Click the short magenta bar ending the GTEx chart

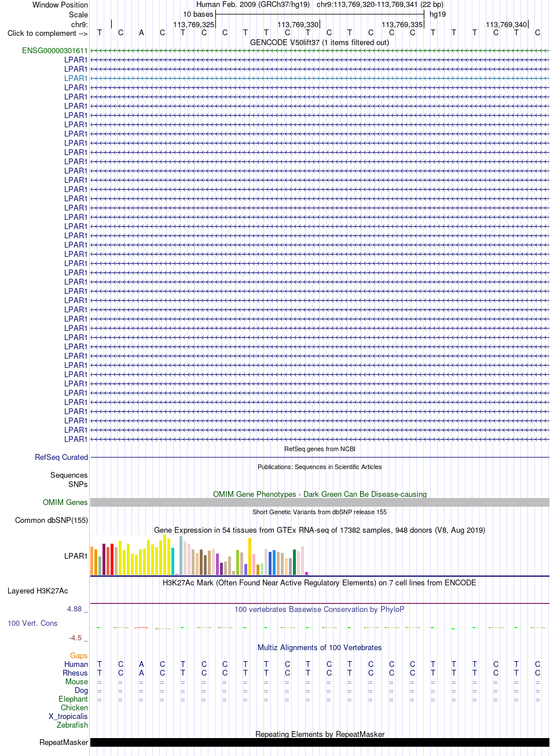point(307,573)
